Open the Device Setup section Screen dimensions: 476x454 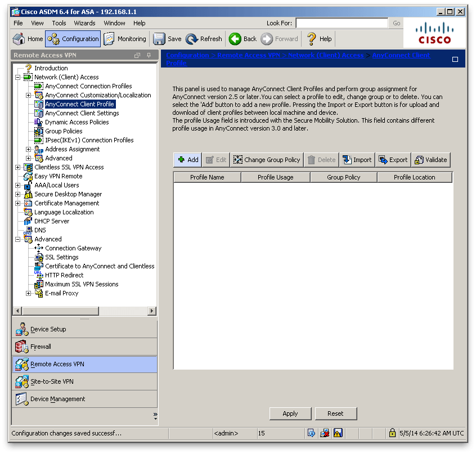coord(84,329)
